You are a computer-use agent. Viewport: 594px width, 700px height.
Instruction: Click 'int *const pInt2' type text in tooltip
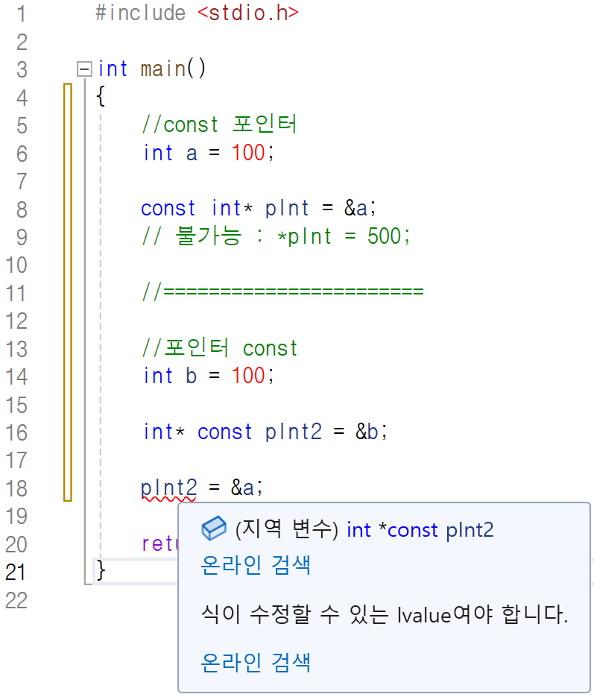tap(420, 530)
